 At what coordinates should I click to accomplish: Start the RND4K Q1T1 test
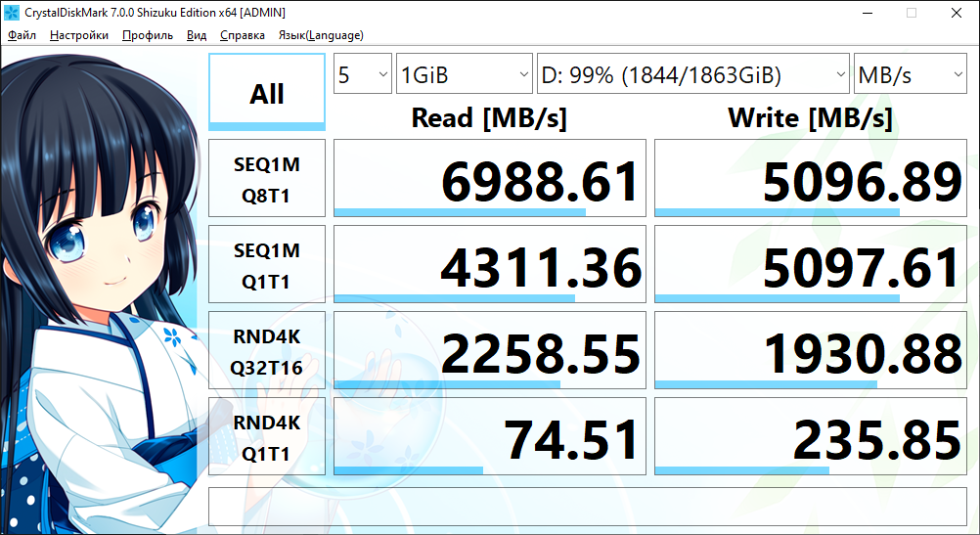(x=267, y=436)
